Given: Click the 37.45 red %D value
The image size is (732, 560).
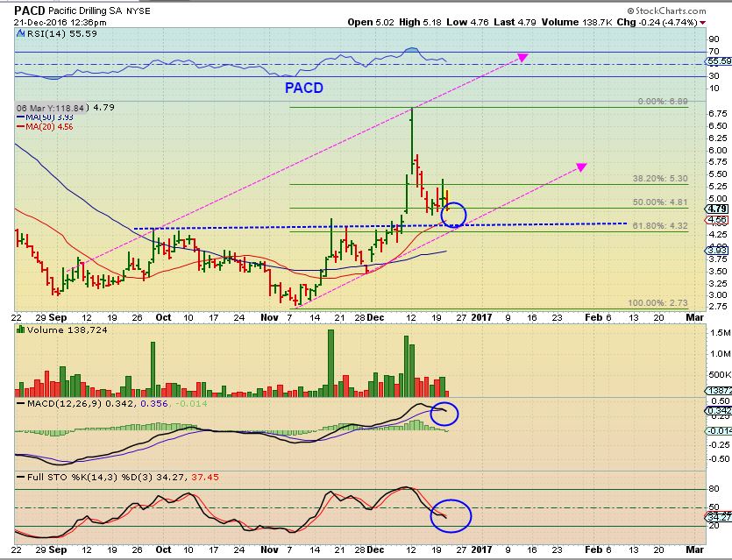Looking at the screenshot, I should pyautogui.click(x=204, y=477).
